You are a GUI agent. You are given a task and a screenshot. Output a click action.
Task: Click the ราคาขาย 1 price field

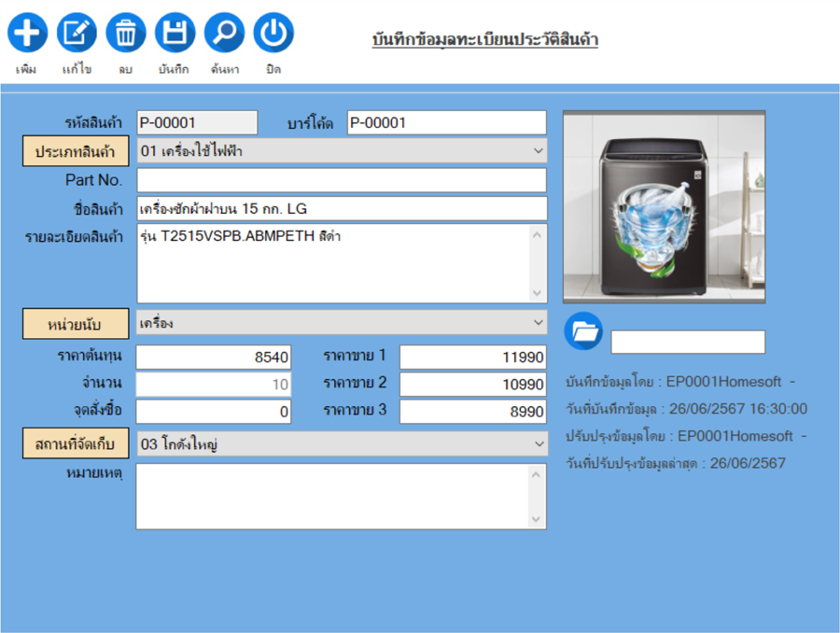[472, 357]
